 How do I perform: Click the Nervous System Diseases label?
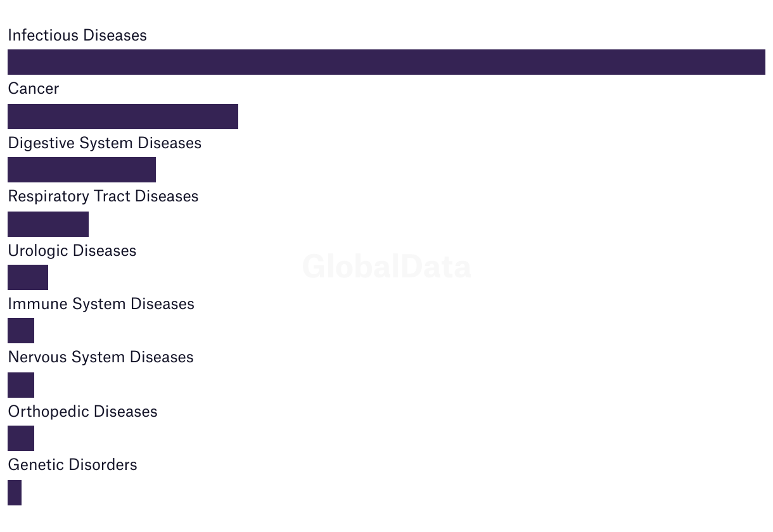tap(101, 357)
